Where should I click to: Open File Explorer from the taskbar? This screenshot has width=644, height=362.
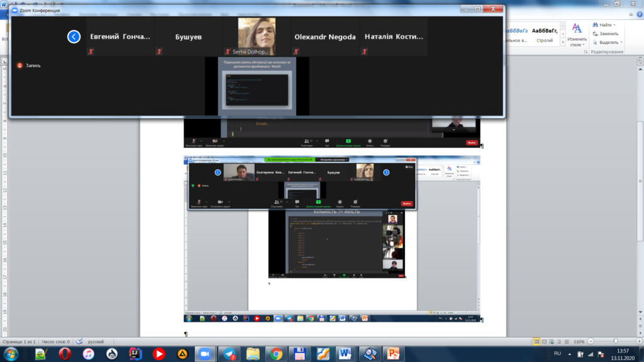click(253, 354)
